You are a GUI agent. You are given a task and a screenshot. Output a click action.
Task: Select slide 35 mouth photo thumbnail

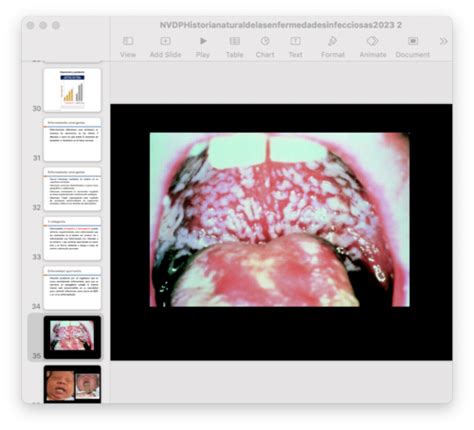click(72, 337)
